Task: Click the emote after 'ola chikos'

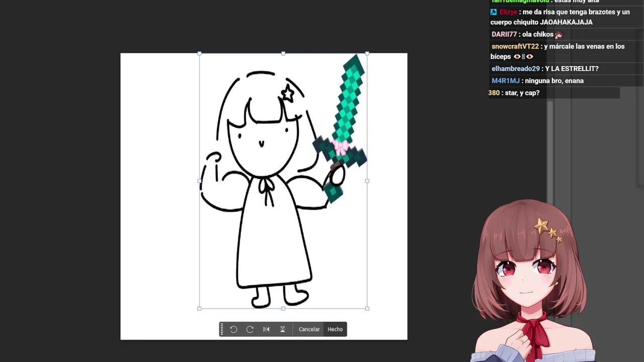Action: click(559, 35)
